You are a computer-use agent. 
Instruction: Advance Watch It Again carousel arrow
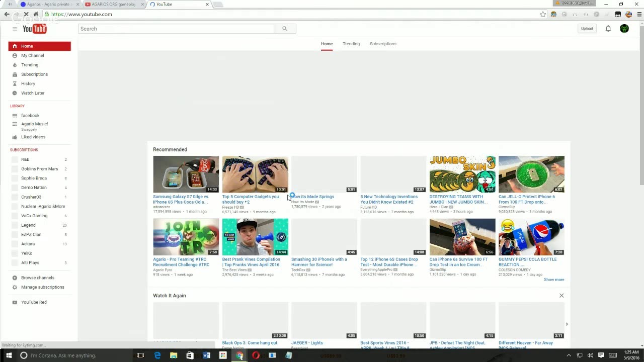coord(567,324)
